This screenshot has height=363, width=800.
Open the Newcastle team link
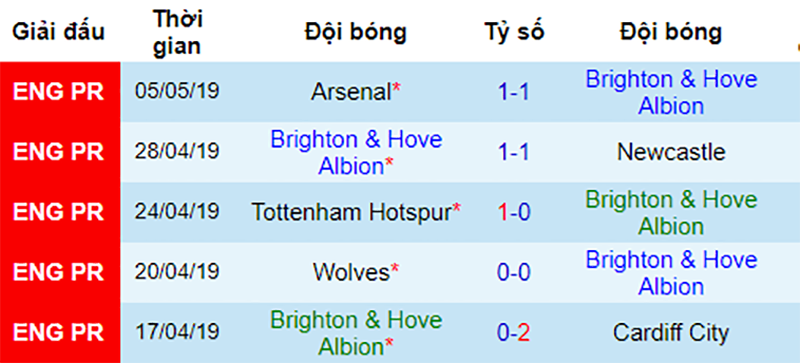tap(671, 152)
